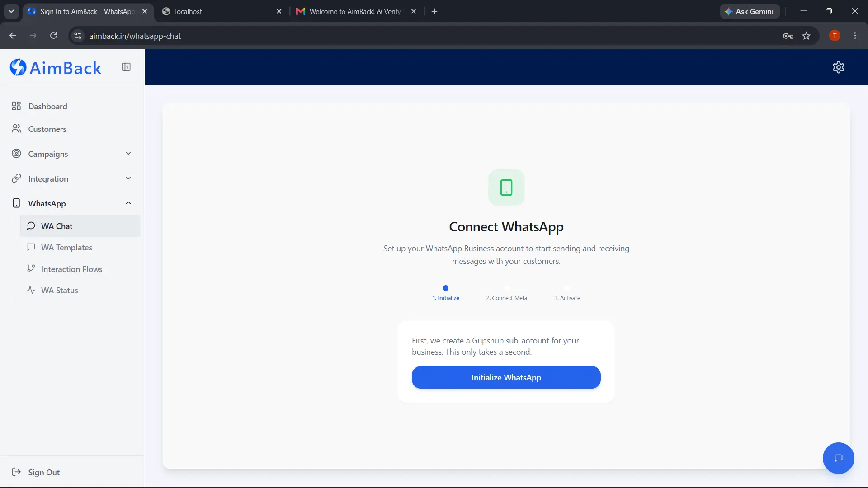The image size is (868, 488).
Task: Open the Dashboard grid icon
Action: pos(16,106)
